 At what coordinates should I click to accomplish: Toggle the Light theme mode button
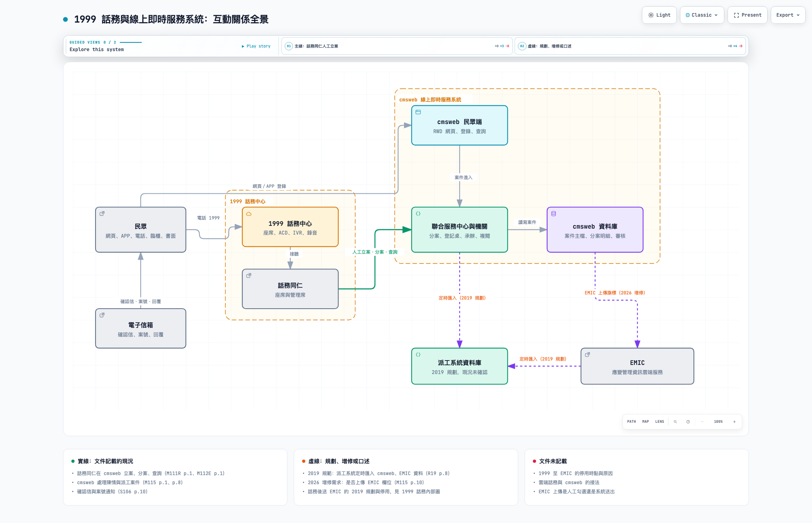[659, 15]
